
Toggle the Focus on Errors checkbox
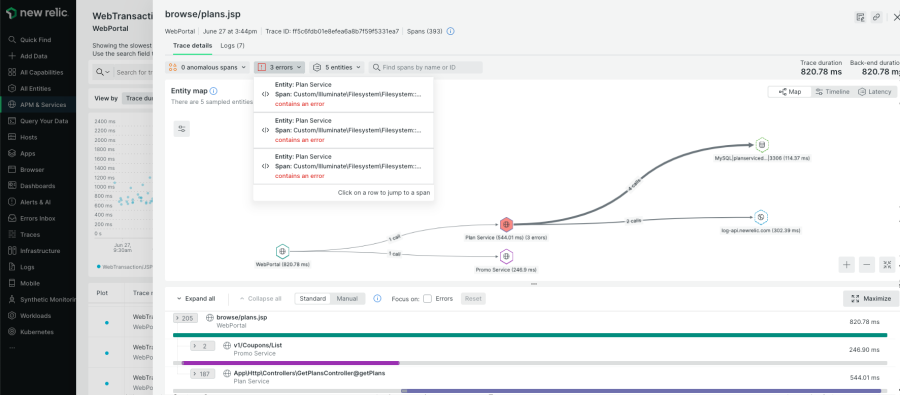click(427, 299)
